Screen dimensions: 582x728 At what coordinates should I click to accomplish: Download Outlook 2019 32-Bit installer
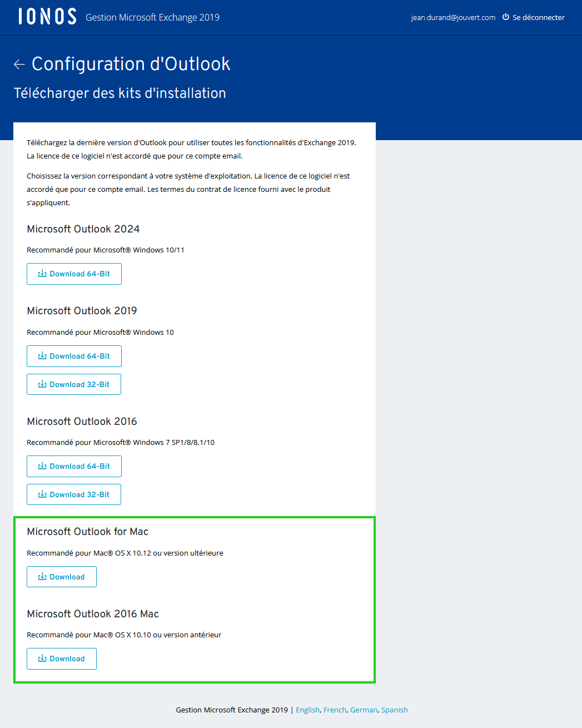click(74, 384)
